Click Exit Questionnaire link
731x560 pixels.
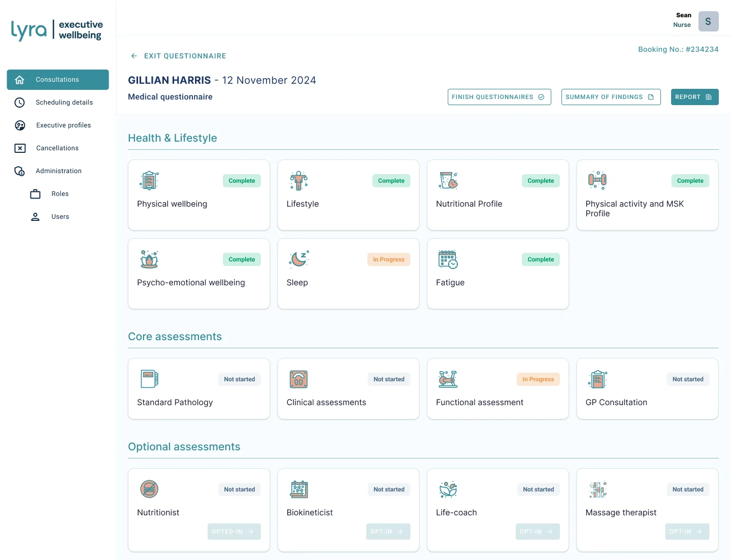coord(185,56)
